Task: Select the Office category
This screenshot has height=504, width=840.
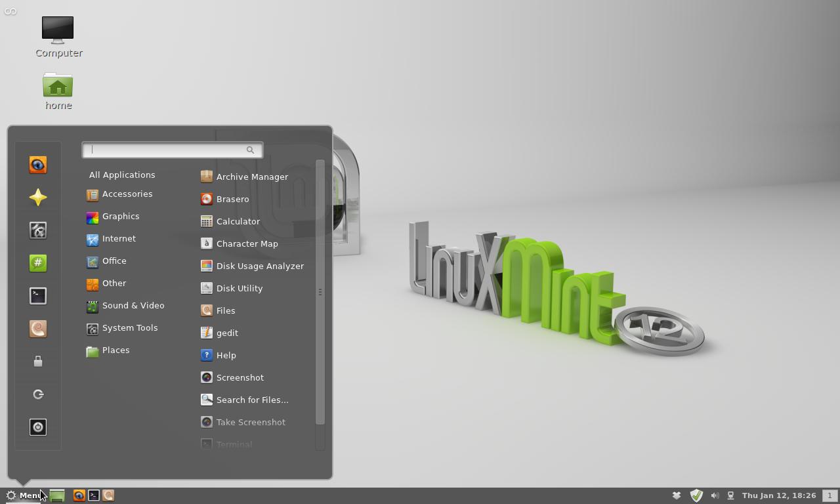Action: pyautogui.click(x=106, y=261)
